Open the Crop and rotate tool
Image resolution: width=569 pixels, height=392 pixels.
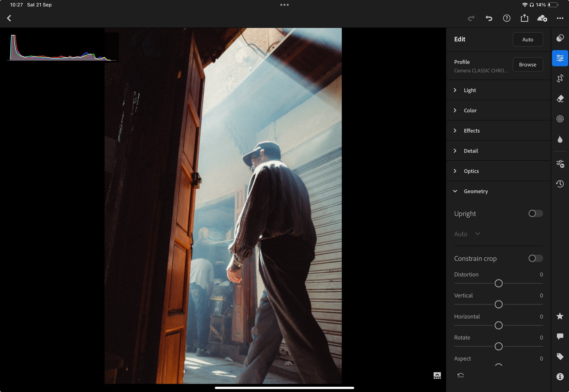pos(560,78)
